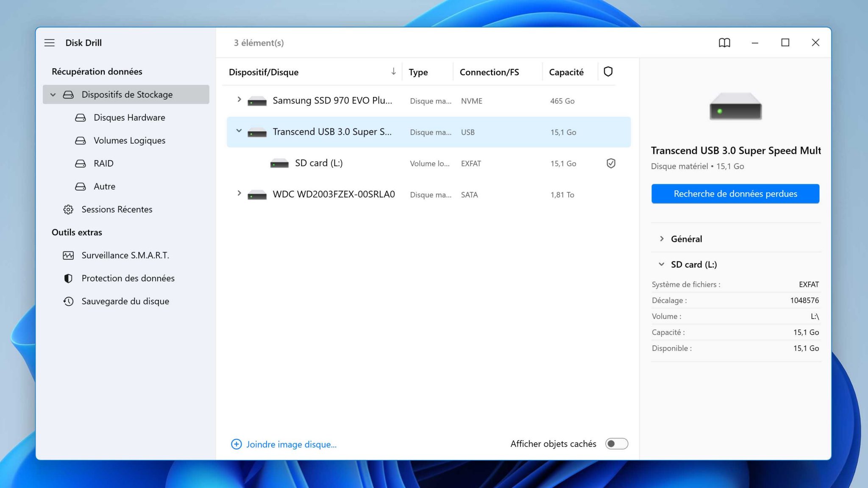Select Disques Hardware in sidebar

point(129,118)
